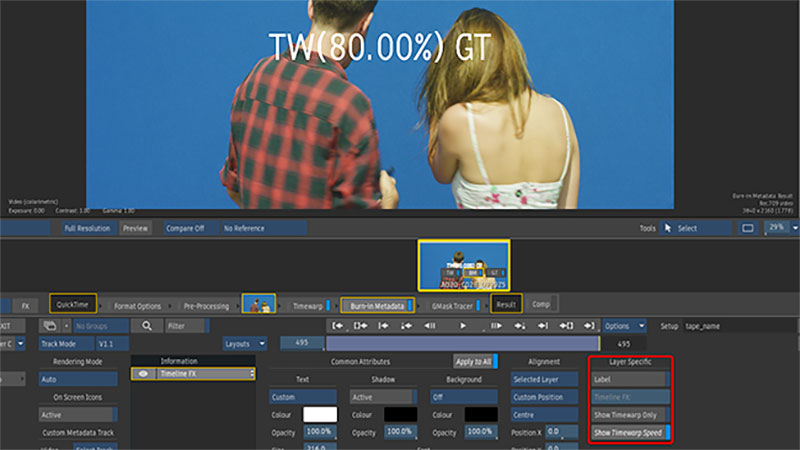Screen dimensions: 800x450
Task: Click the viewport layout rectangle icon
Action: click(x=748, y=228)
